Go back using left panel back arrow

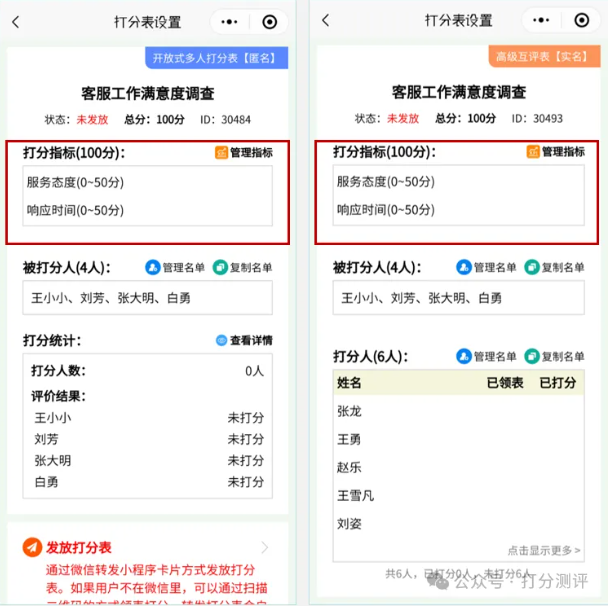[16, 22]
